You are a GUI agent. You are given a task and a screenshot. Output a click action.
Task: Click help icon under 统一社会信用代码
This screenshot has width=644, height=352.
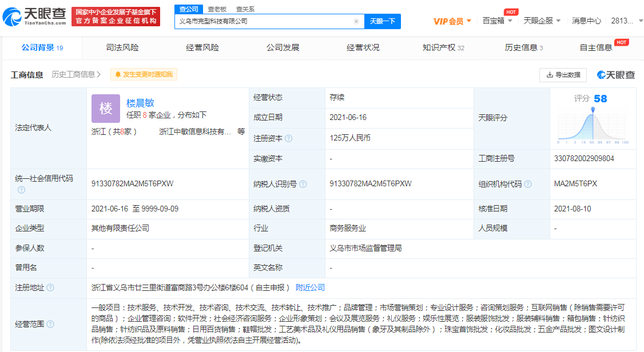point(21,190)
